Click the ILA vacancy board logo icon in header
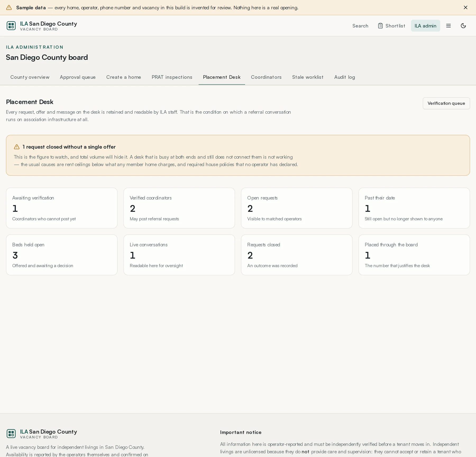 pos(11,26)
